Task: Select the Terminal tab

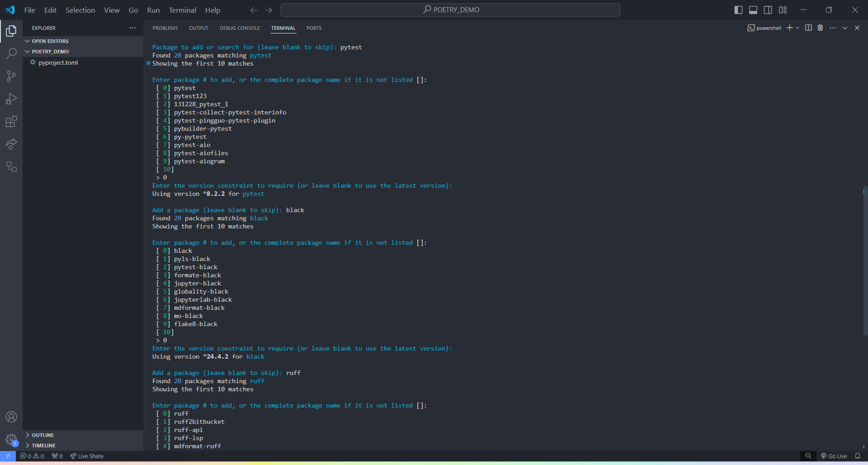Action: [x=283, y=28]
